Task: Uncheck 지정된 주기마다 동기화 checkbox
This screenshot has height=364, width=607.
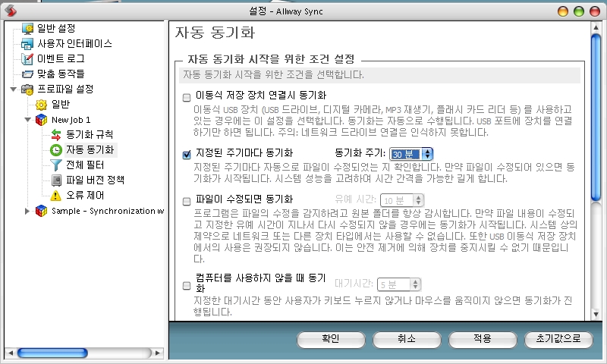Action: coord(187,155)
